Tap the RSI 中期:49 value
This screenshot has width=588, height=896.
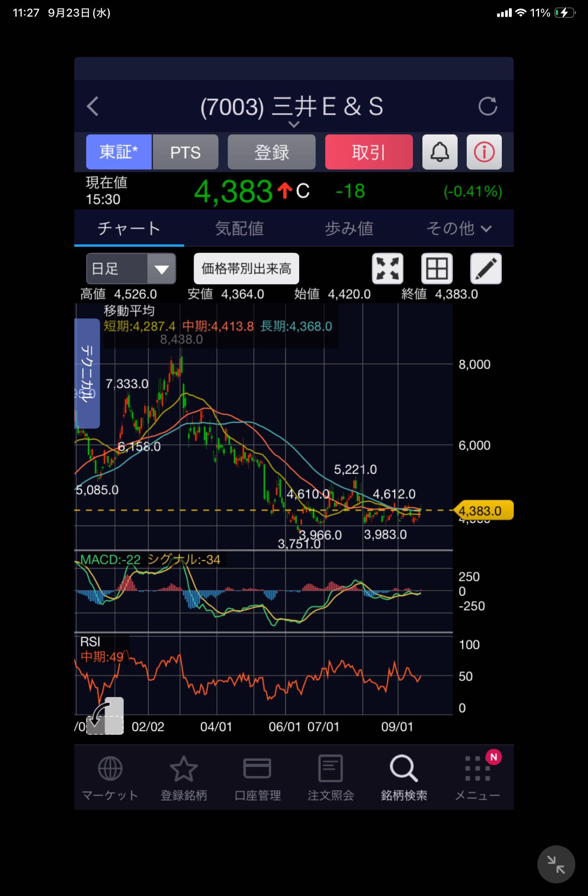(x=101, y=657)
